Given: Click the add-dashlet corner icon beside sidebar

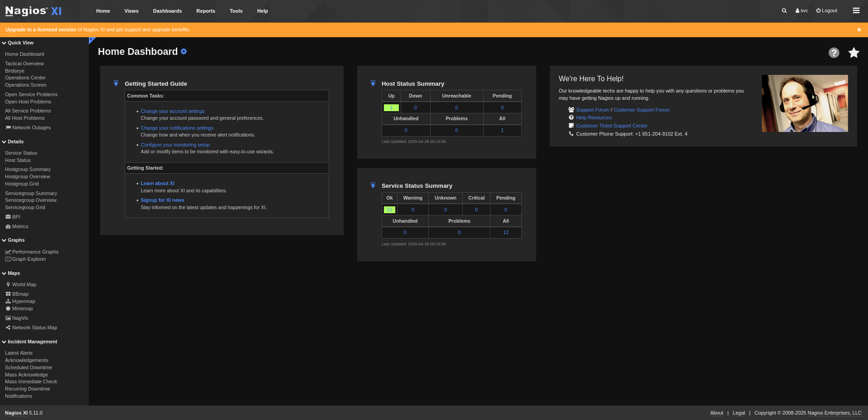Looking at the screenshot, I should 92,40.
